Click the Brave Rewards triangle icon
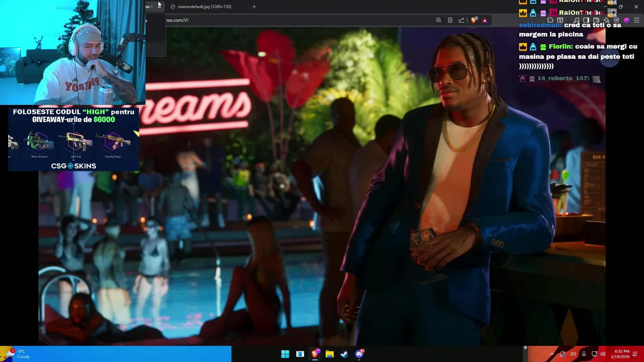The width and height of the screenshot is (644, 362). [485, 20]
